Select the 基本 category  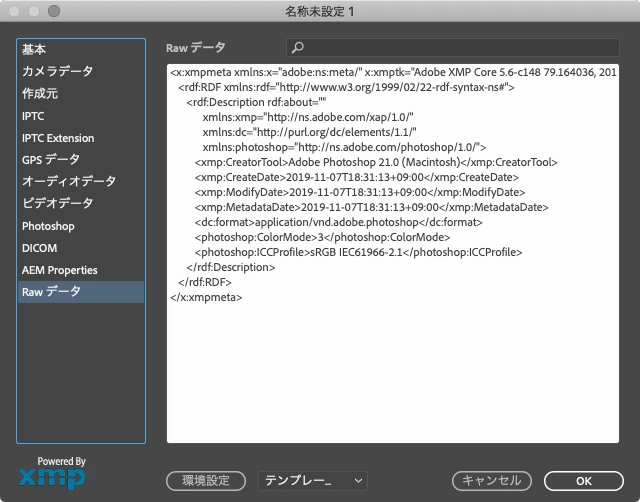(80, 49)
